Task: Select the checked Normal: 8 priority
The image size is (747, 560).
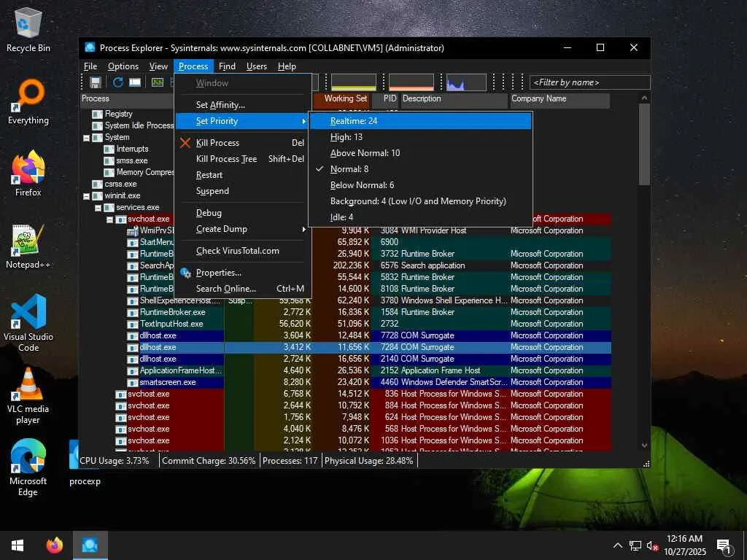Action: tap(420, 169)
